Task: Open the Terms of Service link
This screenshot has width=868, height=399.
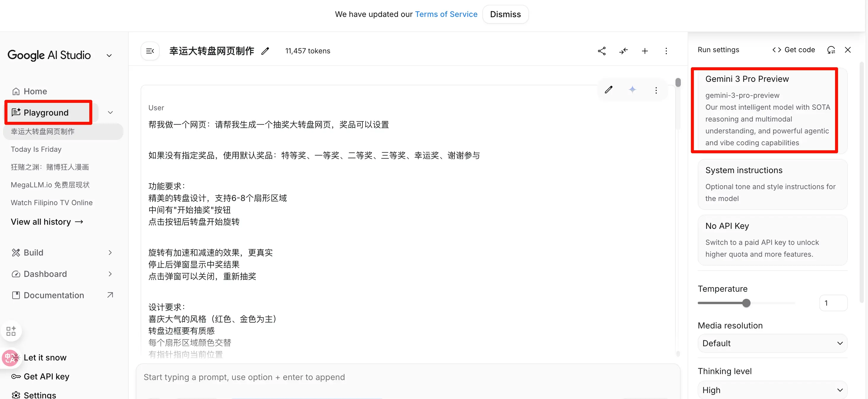Action: click(x=446, y=14)
